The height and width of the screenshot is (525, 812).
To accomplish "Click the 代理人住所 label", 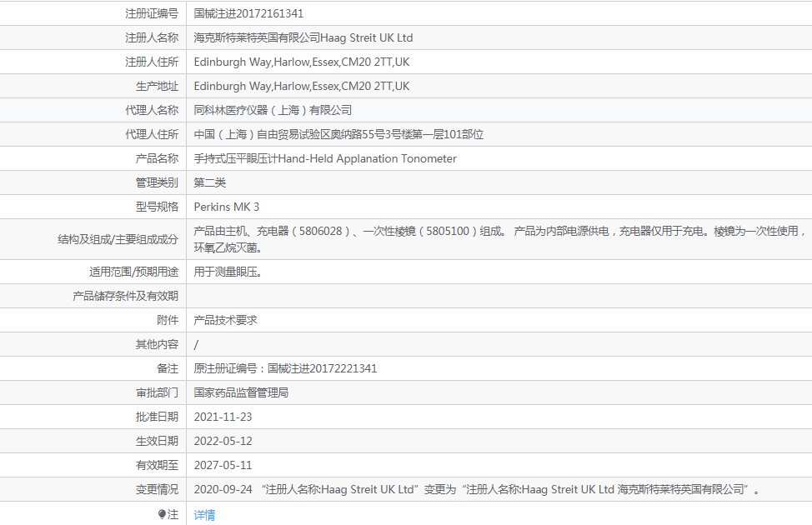I will (152, 135).
